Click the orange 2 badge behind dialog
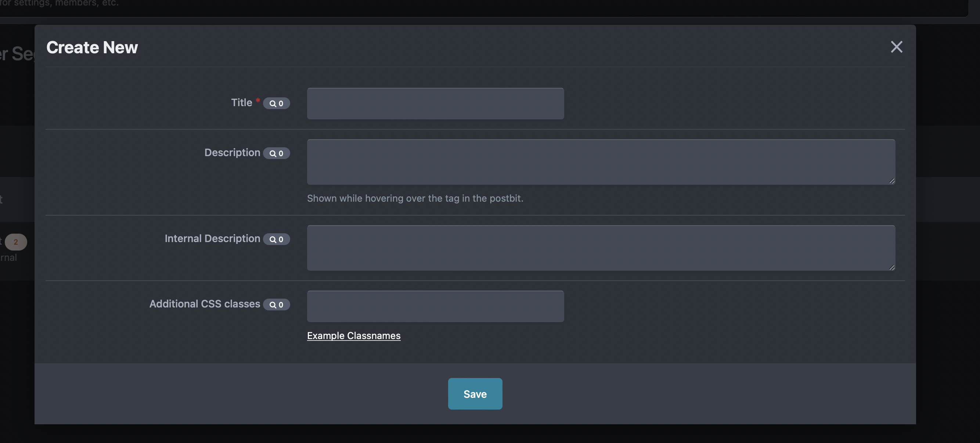Image resolution: width=980 pixels, height=443 pixels. tap(15, 242)
